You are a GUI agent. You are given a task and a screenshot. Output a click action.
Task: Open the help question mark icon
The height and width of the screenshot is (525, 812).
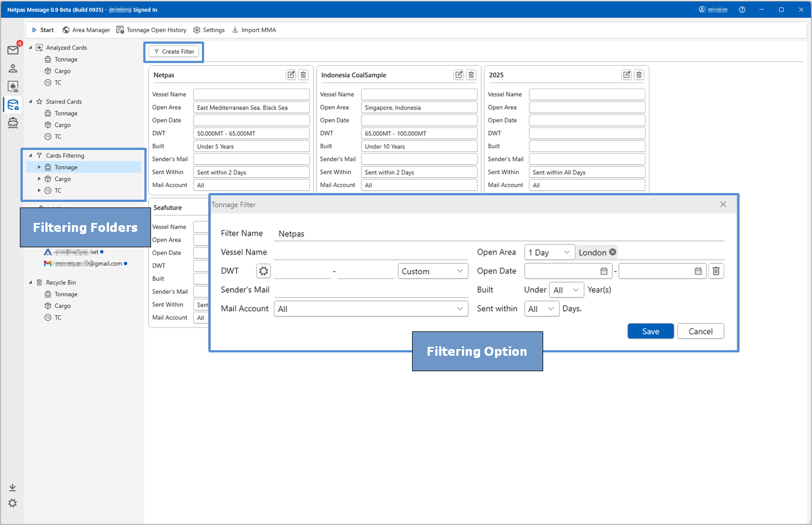(742, 9)
